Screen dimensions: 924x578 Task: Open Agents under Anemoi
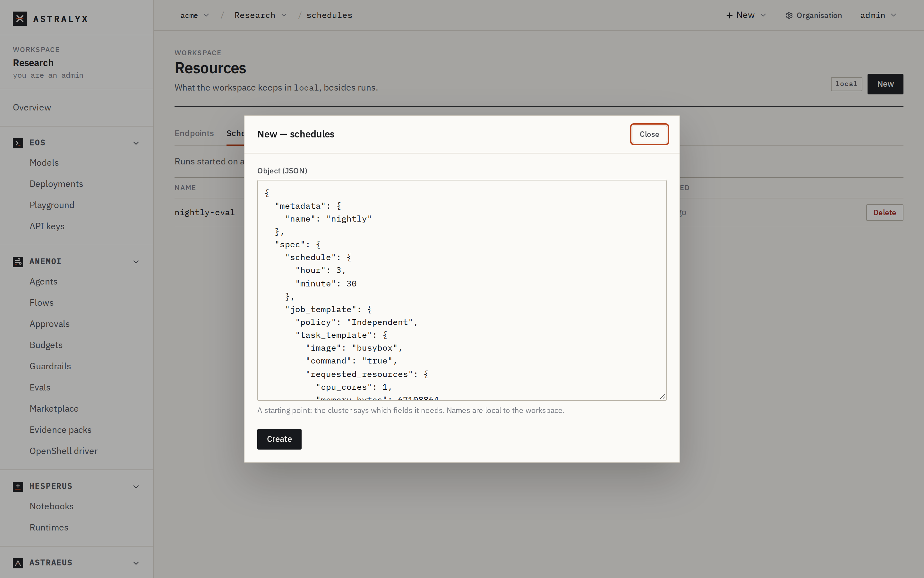pyautogui.click(x=44, y=281)
